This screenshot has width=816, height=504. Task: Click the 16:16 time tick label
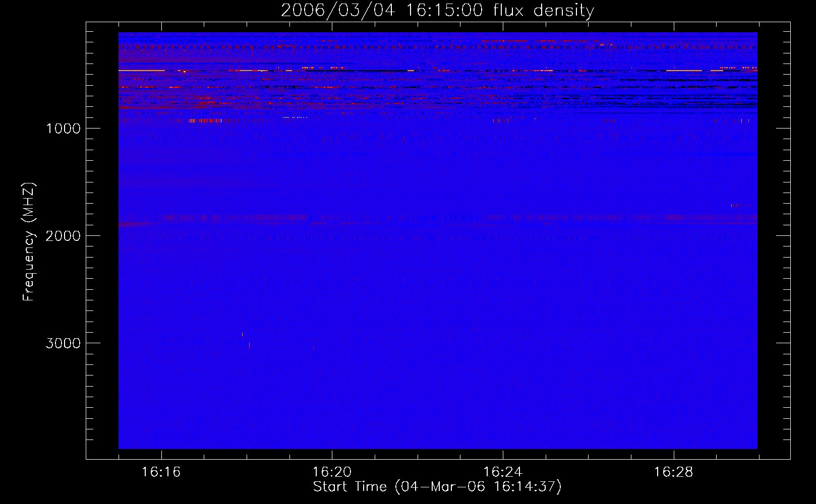click(161, 472)
